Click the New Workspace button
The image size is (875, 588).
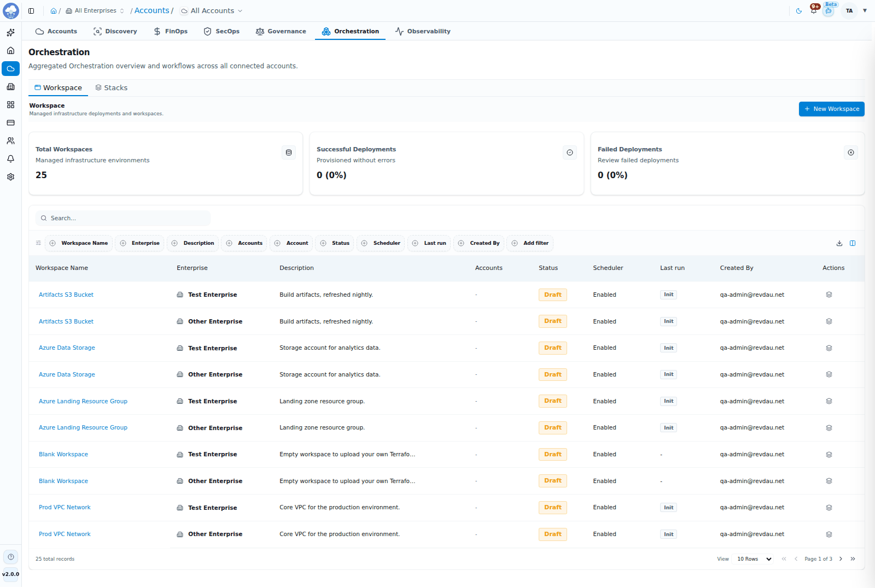click(x=831, y=109)
